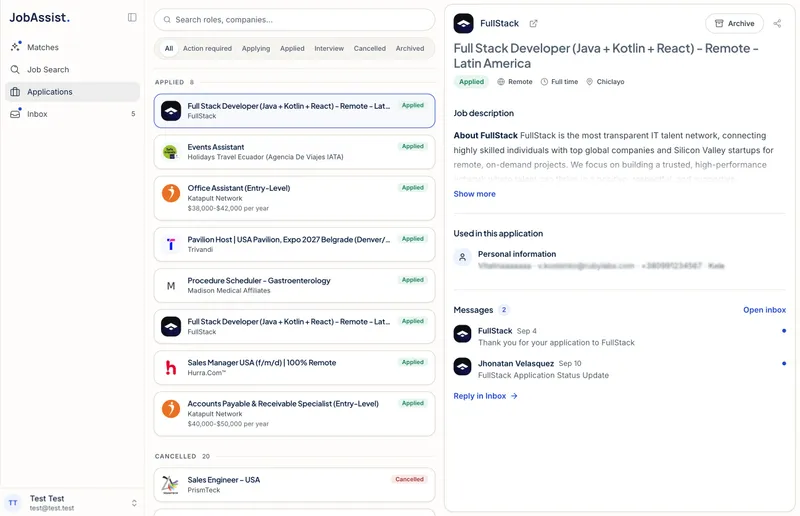
Task: Go to Matches in sidebar
Action: tap(72, 47)
